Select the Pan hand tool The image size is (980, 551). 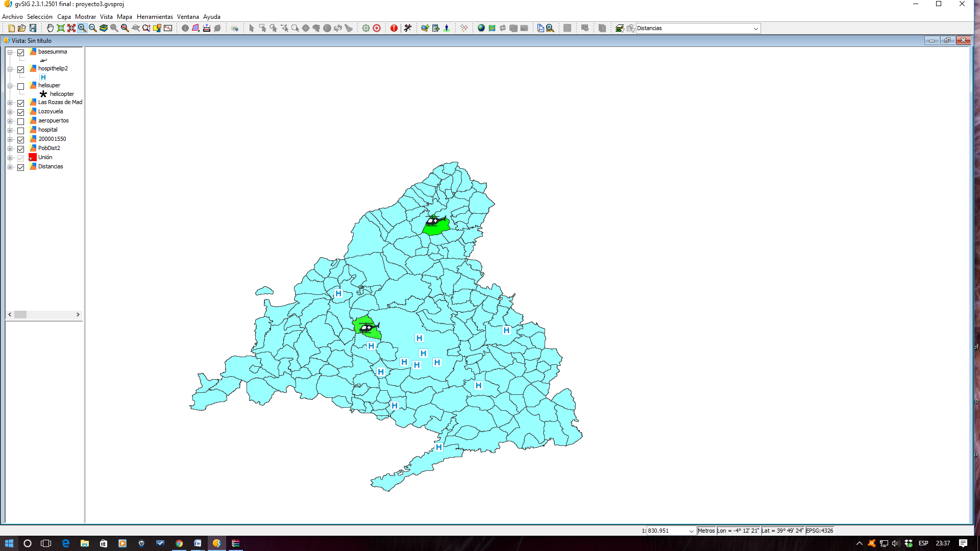click(50, 28)
